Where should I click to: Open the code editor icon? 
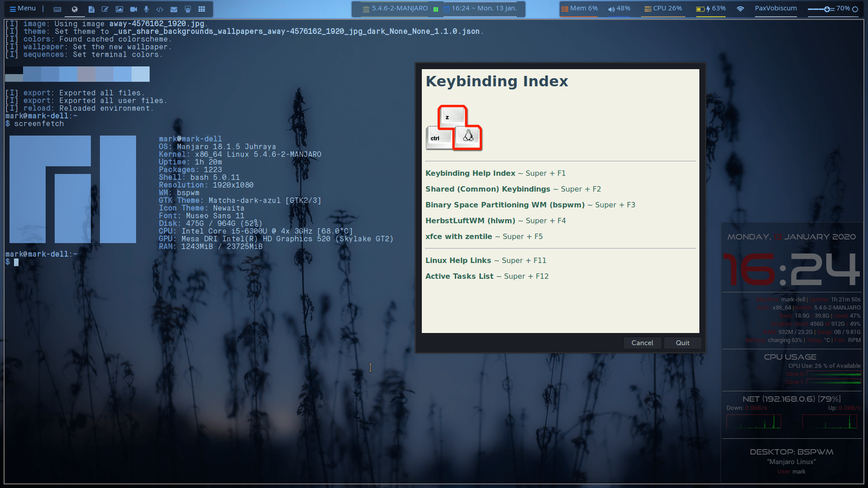tap(159, 9)
